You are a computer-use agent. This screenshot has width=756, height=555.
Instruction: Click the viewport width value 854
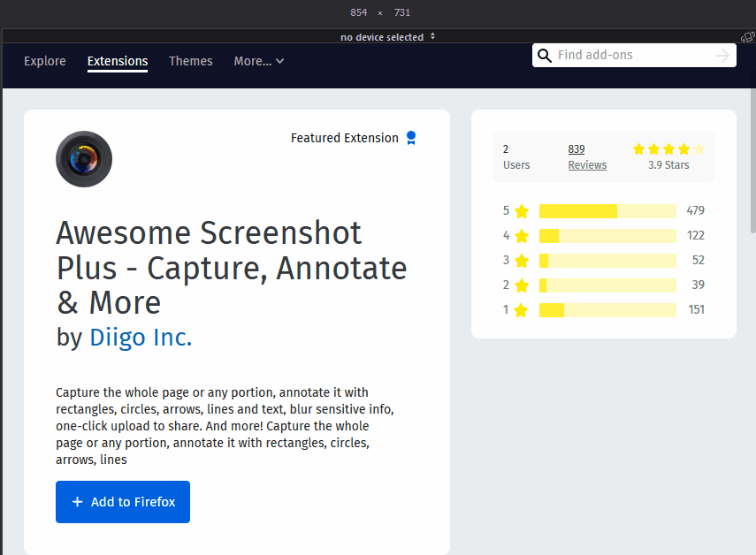(x=359, y=12)
